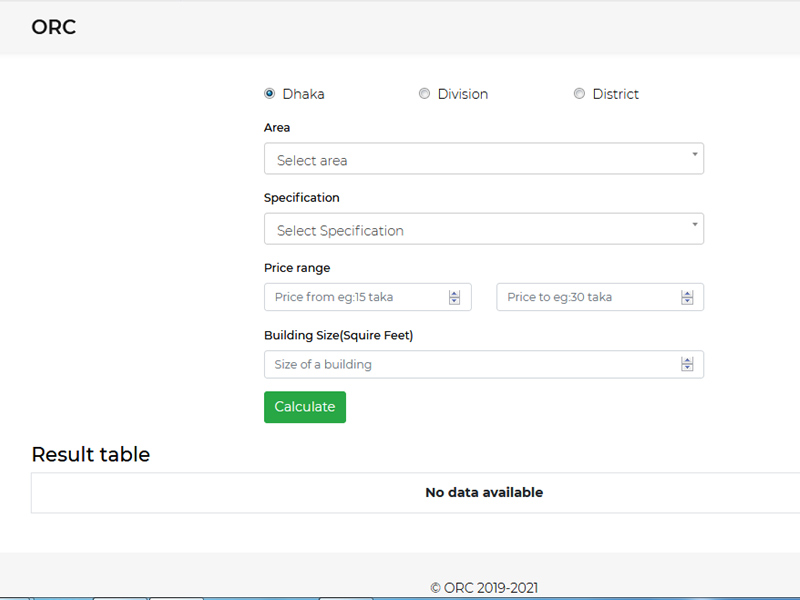Increment Price from using up arrow
The height and width of the screenshot is (600, 800).
coord(454,293)
